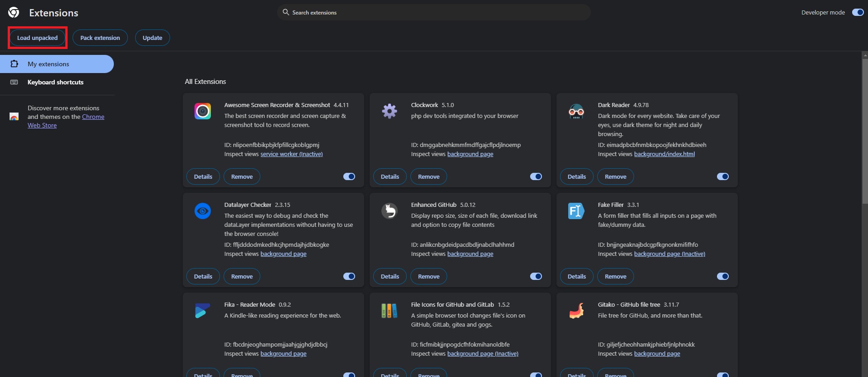Open the Chrome Web Store link

click(x=66, y=121)
